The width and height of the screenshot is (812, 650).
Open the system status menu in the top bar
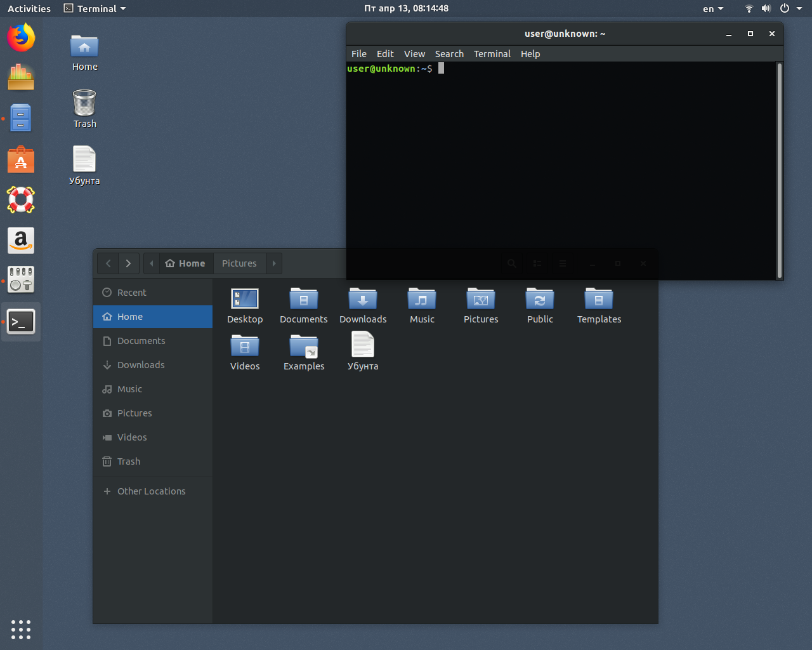click(x=766, y=8)
